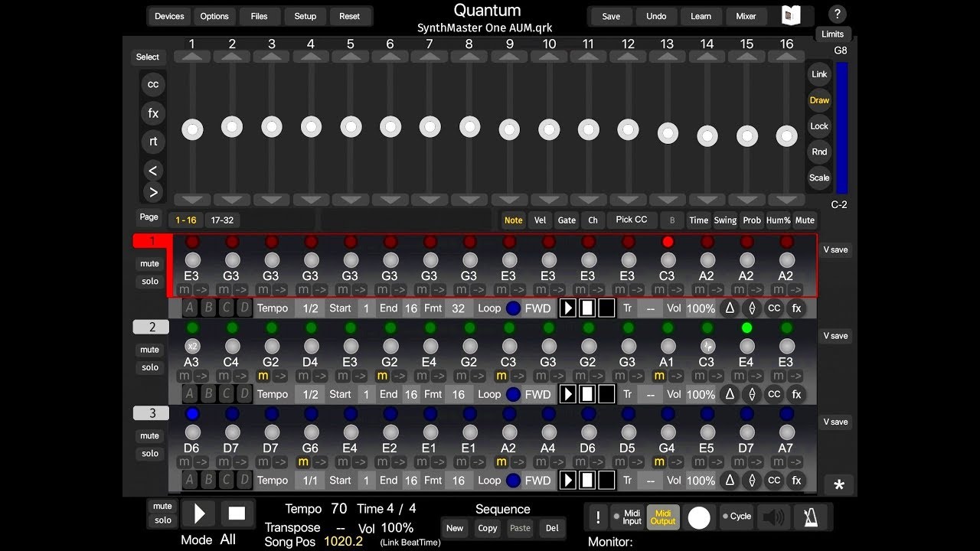Toggle the Lock button

point(819,126)
